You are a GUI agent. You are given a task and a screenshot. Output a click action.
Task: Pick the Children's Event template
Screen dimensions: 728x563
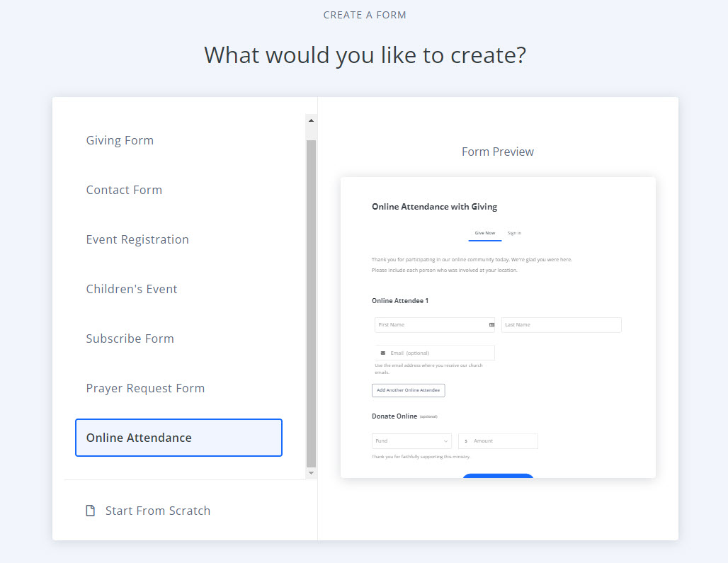click(x=132, y=289)
